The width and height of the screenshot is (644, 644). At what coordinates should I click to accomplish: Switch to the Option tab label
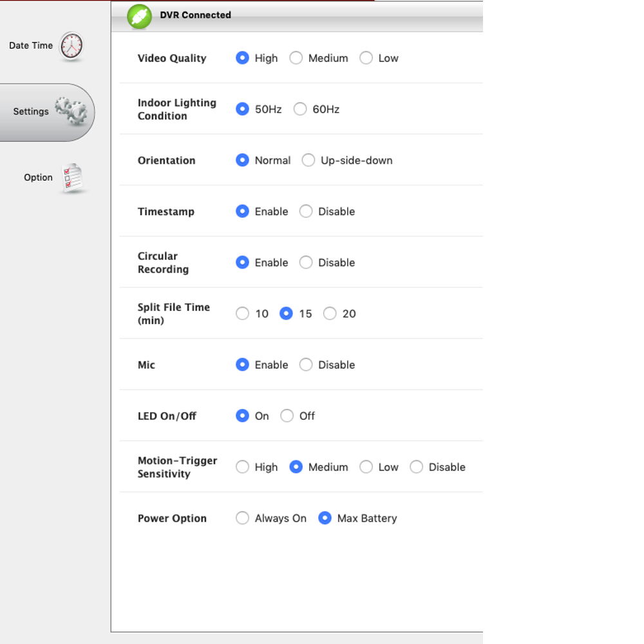38,178
